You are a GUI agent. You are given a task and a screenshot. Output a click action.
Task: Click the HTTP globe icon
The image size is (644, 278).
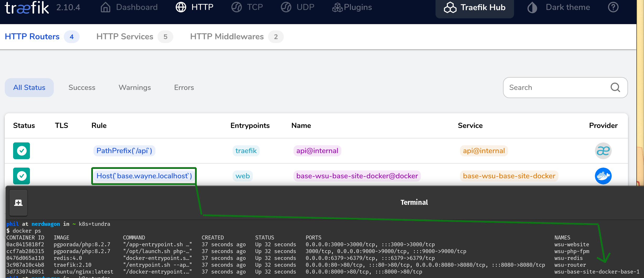coord(181,7)
